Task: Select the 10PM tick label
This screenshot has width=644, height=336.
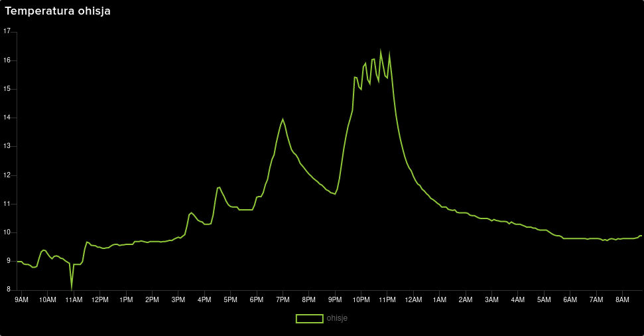Action: tap(361, 300)
